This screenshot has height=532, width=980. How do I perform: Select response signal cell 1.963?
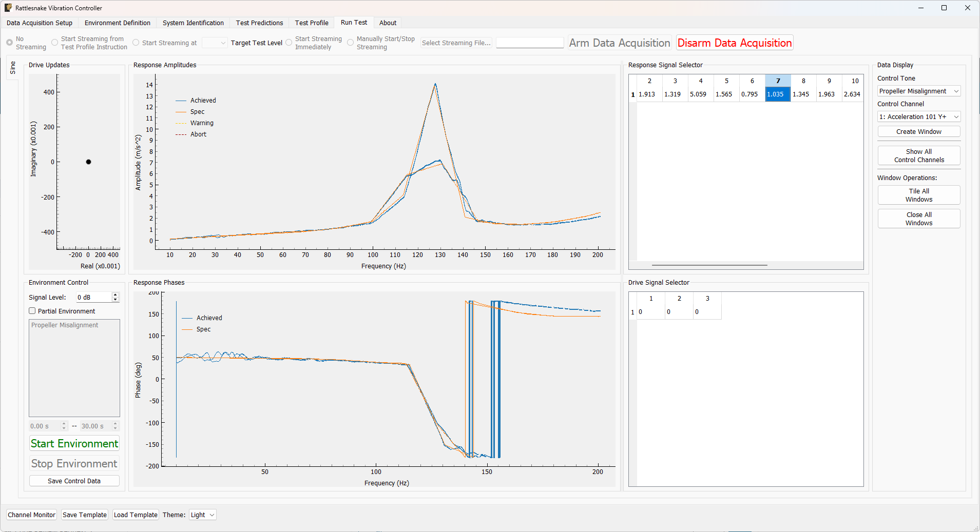tap(829, 94)
